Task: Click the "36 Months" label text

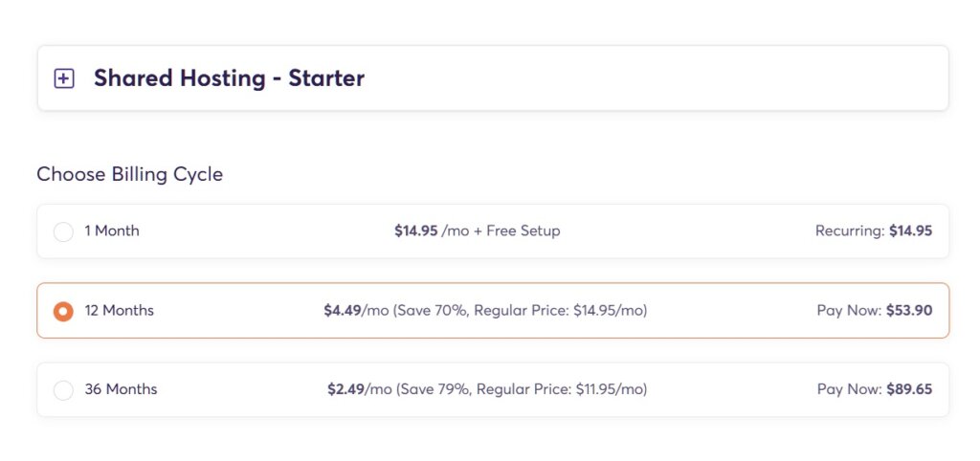Action: 121,389
